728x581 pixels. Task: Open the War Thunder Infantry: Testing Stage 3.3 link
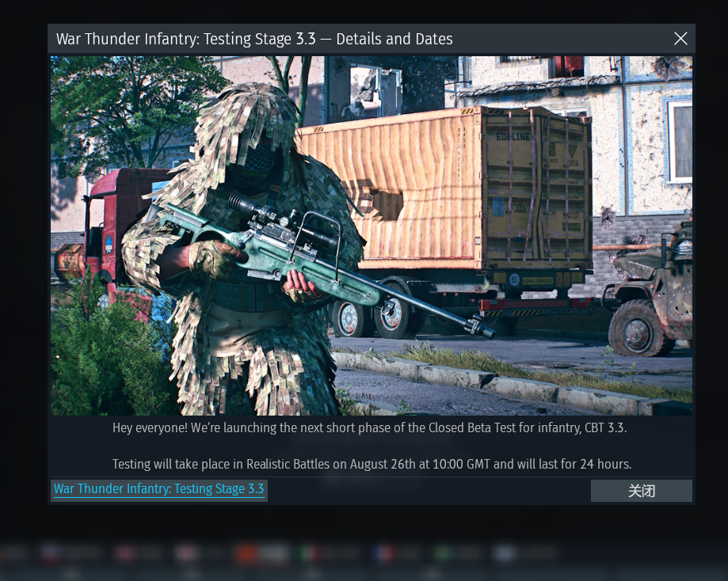(x=158, y=489)
